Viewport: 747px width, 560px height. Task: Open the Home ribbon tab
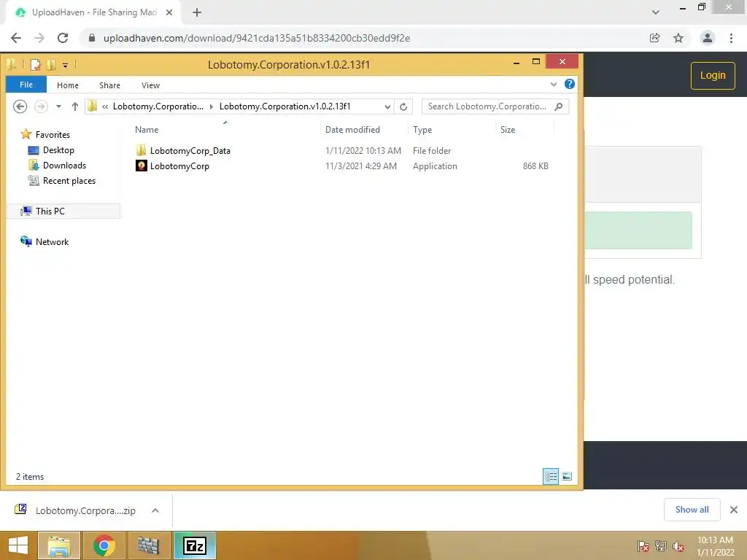click(68, 85)
